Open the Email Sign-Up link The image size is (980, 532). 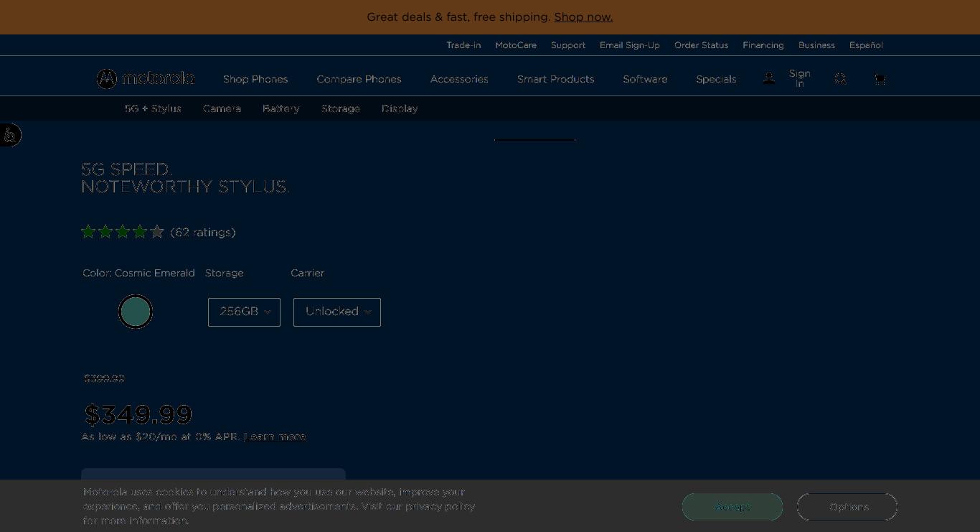(630, 45)
